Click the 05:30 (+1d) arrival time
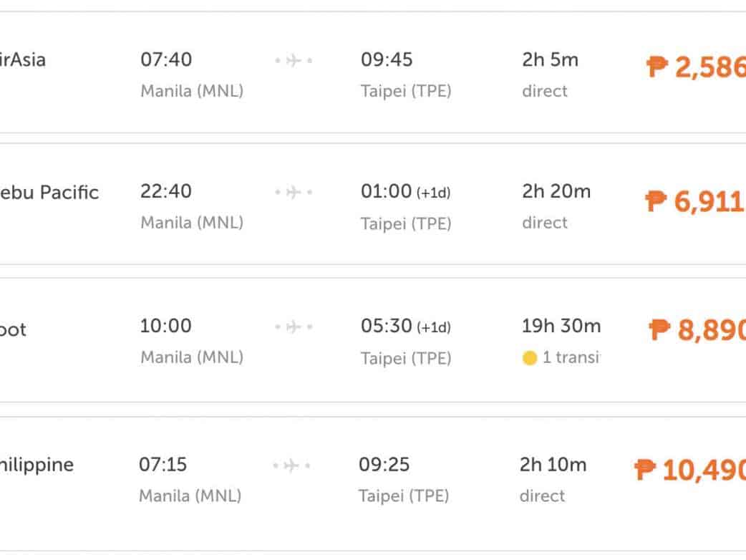746x560 pixels. click(x=405, y=327)
